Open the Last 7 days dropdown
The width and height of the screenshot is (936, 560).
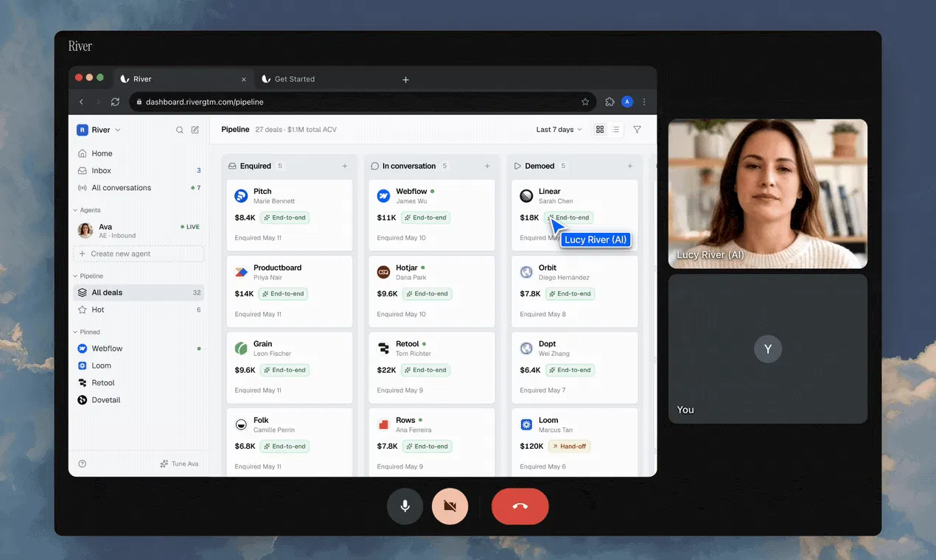[559, 130]
